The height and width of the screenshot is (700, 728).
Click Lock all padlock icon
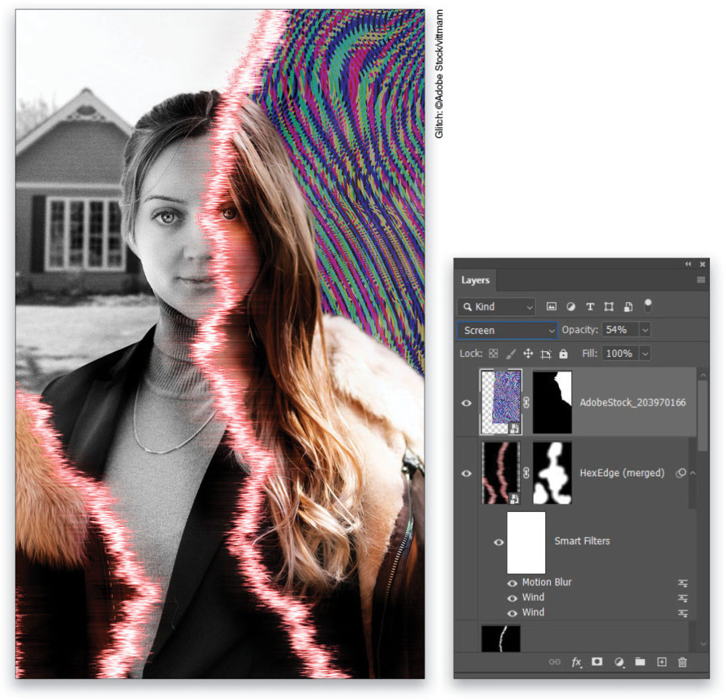[x=562, y=353]
